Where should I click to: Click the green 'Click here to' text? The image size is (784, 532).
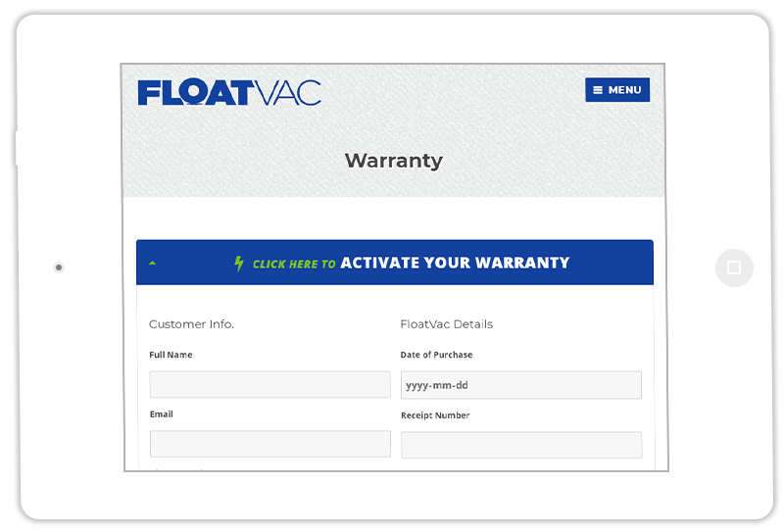tap(294, 264)
